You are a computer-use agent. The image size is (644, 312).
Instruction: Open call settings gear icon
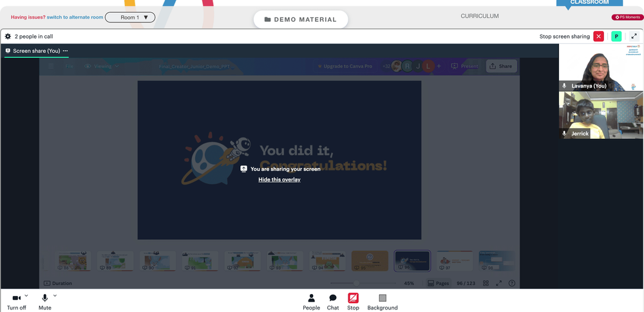pyautogui.click(x=8, y=37)
